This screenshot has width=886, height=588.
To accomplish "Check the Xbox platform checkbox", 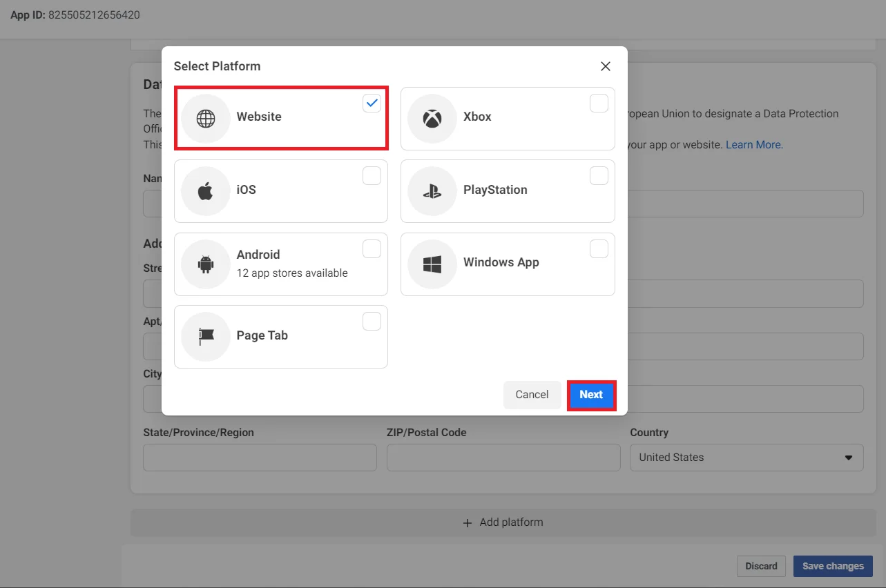I will pos(599,103).
